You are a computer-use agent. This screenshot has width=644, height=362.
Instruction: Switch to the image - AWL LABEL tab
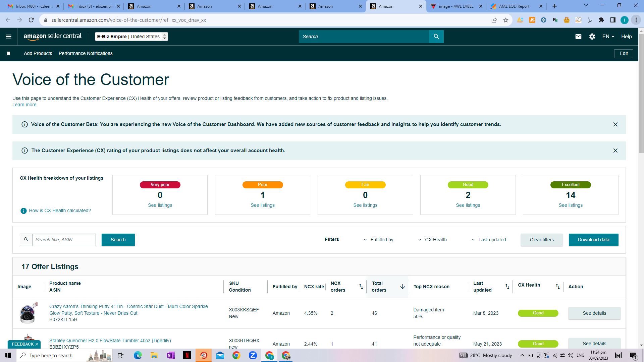(x=456, y=6)
